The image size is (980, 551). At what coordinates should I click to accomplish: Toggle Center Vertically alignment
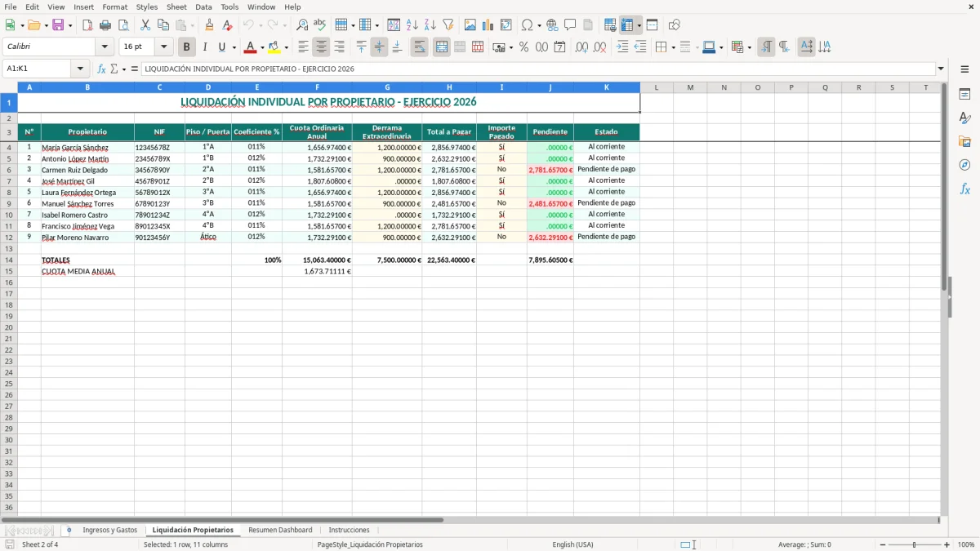(379, 47)
